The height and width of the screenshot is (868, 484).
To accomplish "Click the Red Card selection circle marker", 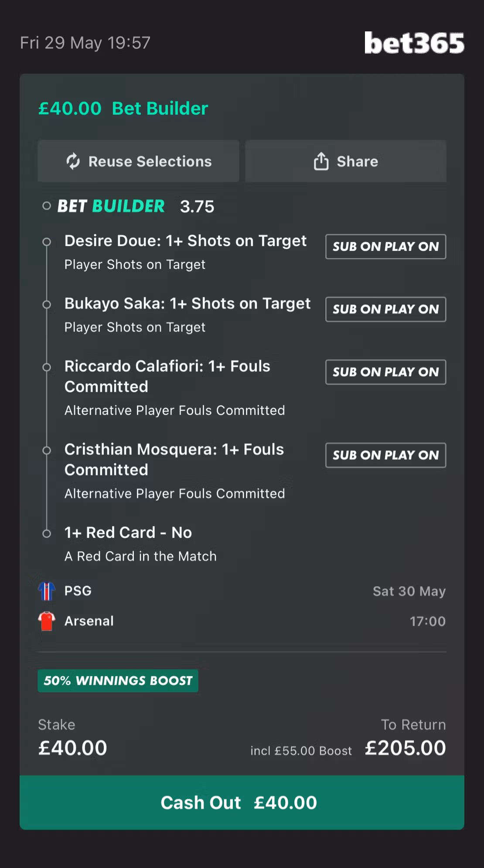I will [x=47, y=533].
